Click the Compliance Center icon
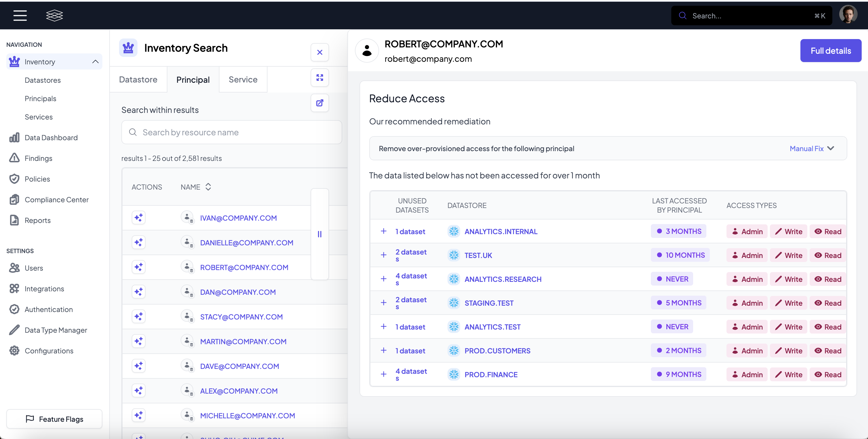Viewport: 868px width, 439px height. click(x=14, y=199)
